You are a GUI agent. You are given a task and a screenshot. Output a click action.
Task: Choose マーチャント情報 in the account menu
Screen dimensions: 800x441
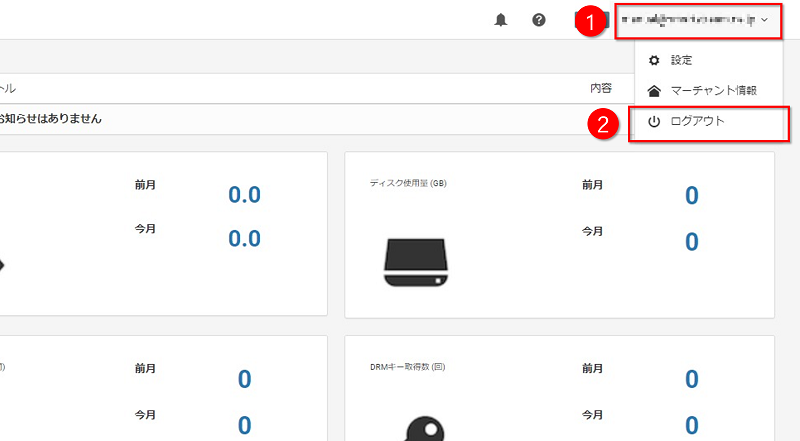(714, 91)
